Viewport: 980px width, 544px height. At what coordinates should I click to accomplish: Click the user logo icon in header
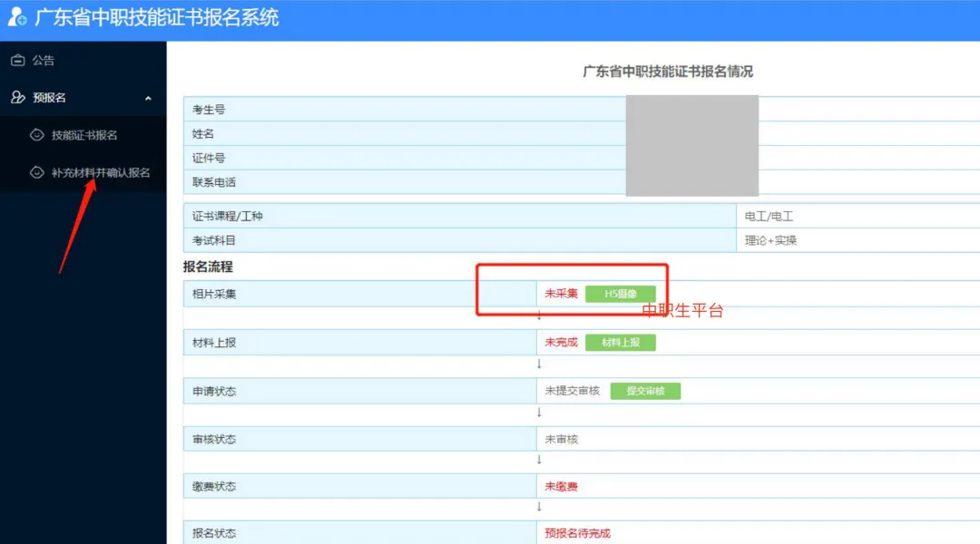click(17, 17)
